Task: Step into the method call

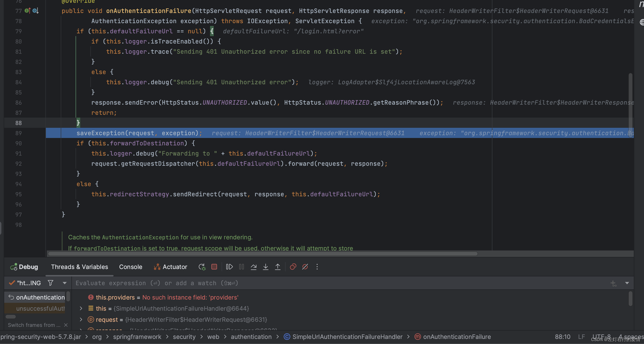Action: 265,267
